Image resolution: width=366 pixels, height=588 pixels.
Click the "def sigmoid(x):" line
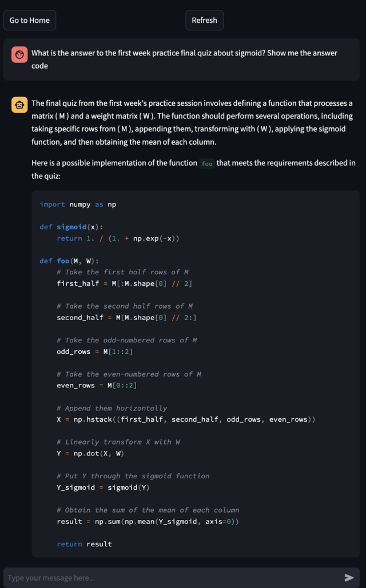[x=71, y=227]
